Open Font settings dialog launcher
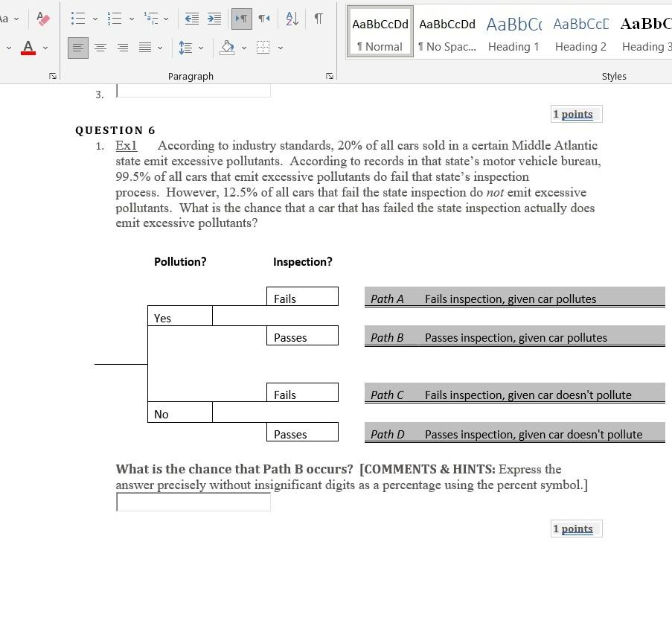672x635 pixels. click(53, 77)
